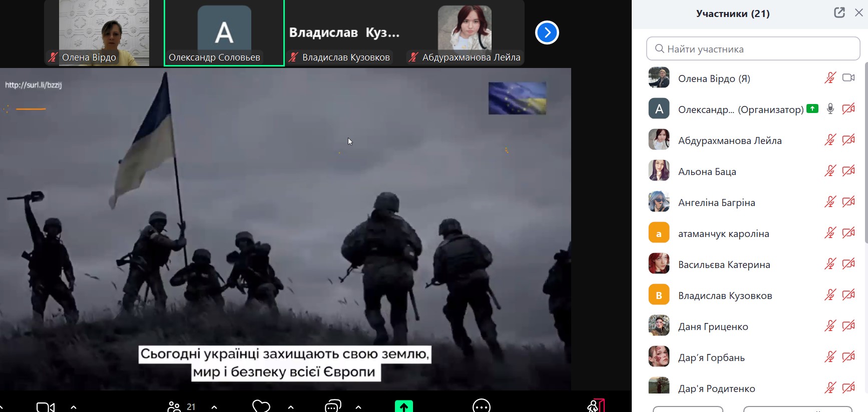Viewport: 868px width, 412px height.
Task: Click атаманчук кароліна's muted microphone icon
Action: click(830, 232)
